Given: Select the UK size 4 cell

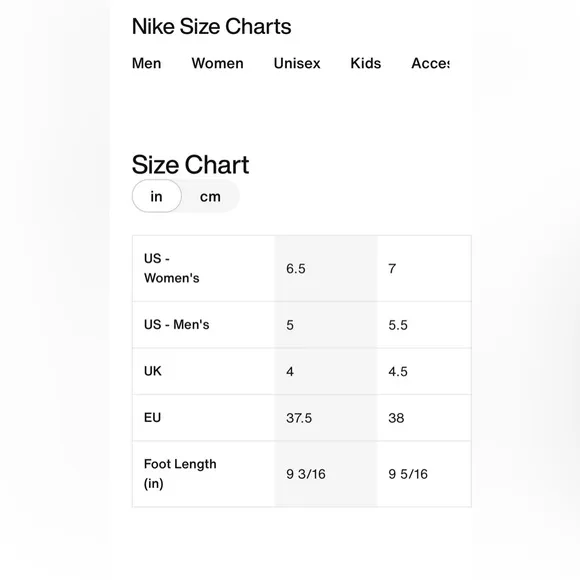Looking at the screenshot, I should point(326,371).
